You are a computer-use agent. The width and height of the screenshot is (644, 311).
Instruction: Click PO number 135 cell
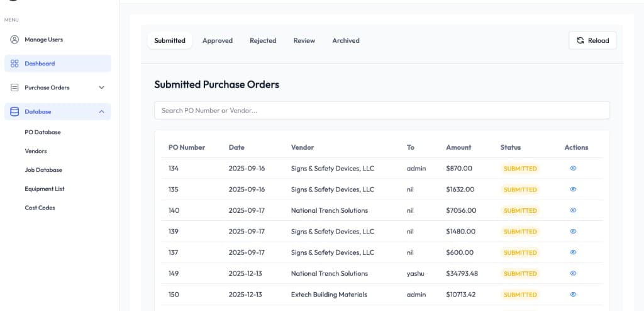pos(174,189)
